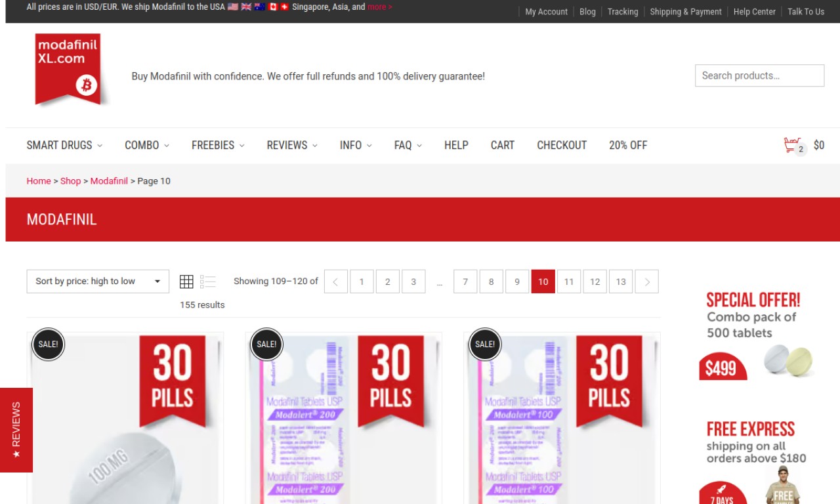This screenshot has height=504, width=840.
Task: Go to previous page arrow
Action: point(336,282)
